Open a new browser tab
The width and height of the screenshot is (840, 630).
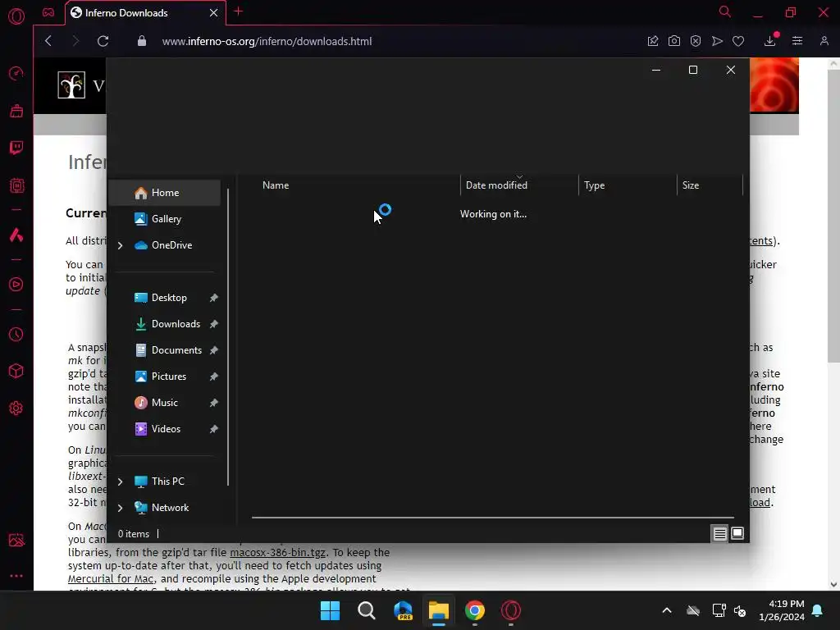[239, 11]
